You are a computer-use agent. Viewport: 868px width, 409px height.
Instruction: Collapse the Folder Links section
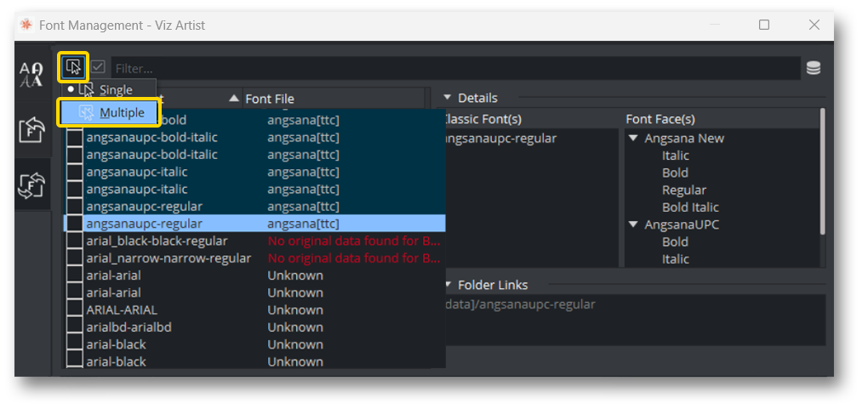point(448,285)
